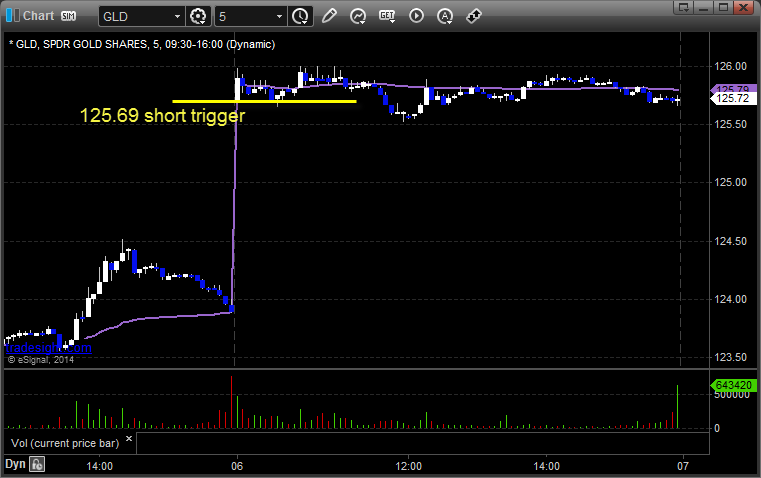This screenshot has height=478, width=761.
Task: Open the circled A alerts menu
Action: tap(445, 16)
